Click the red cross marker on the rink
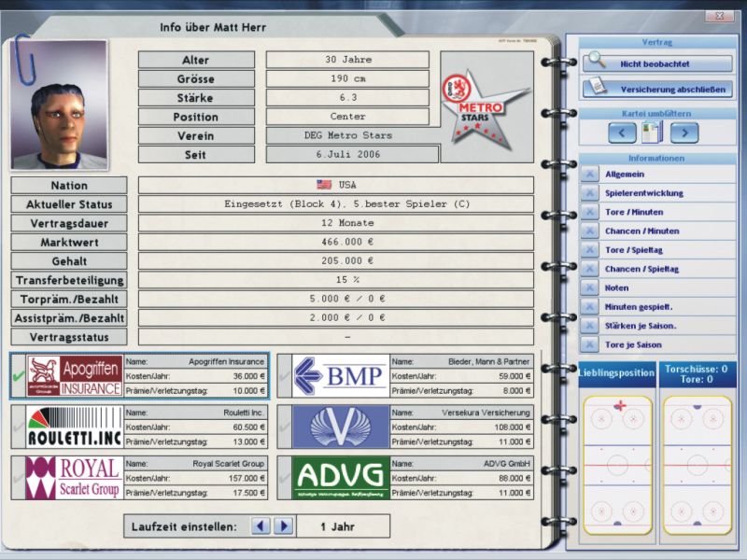 click(619, 406)
